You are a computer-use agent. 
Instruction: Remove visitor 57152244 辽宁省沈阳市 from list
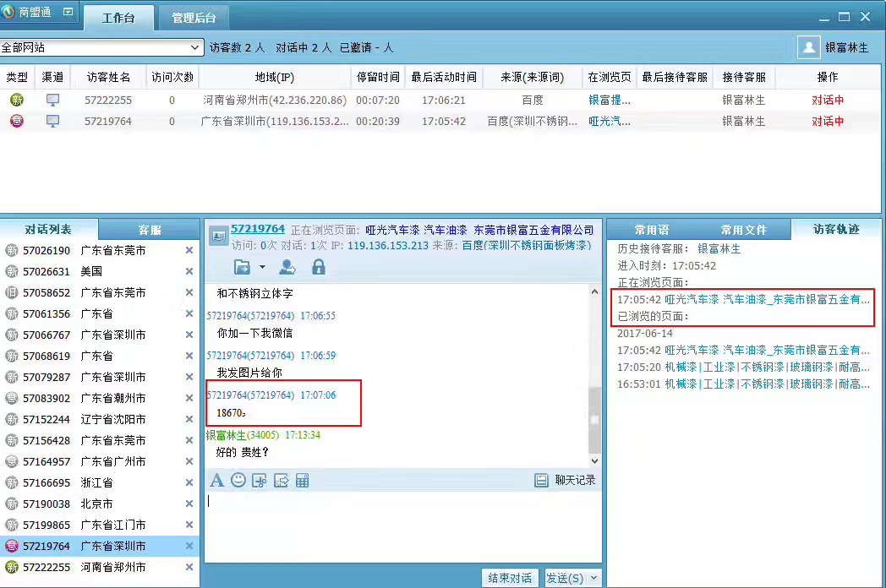click(189, 419)
